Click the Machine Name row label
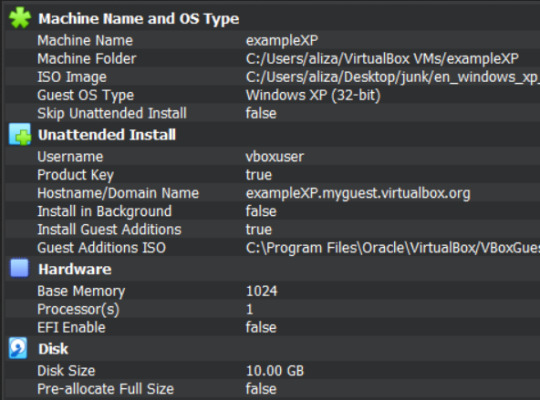 click(x=85, y=41)
